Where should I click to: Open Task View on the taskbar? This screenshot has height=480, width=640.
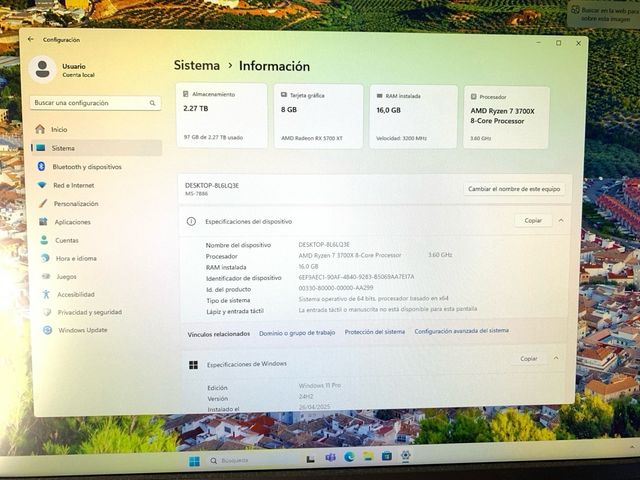click(311, 459)
